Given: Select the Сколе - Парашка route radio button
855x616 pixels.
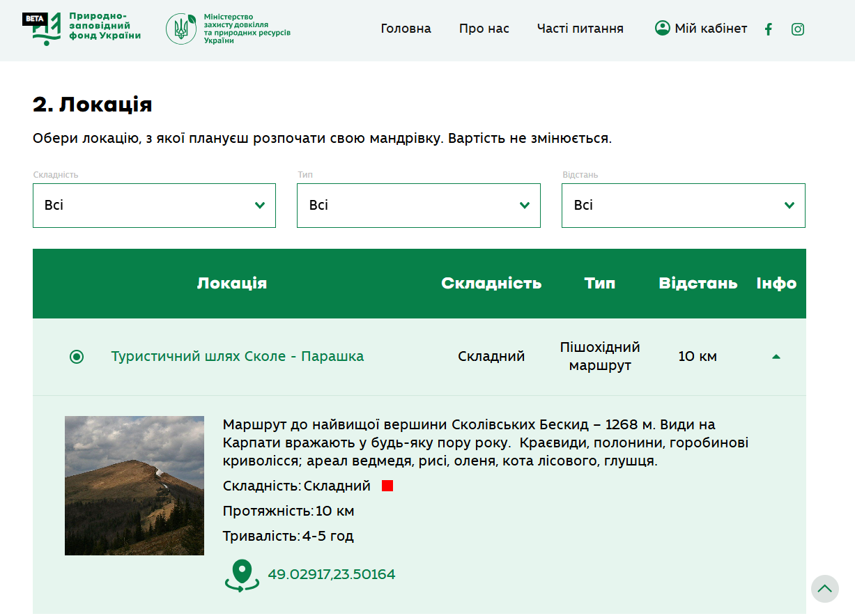Looking at the screenshot, I should (x=77, y=357).
